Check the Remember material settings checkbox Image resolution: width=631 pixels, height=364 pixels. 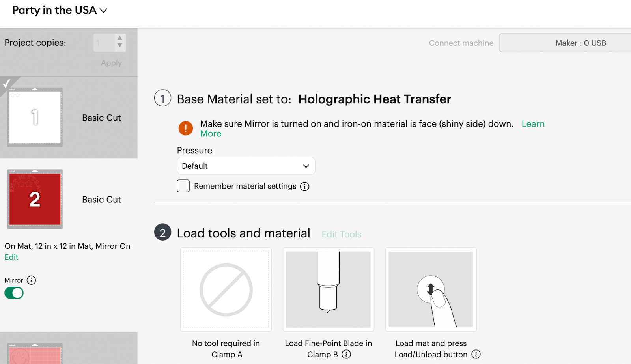(183, 186)
